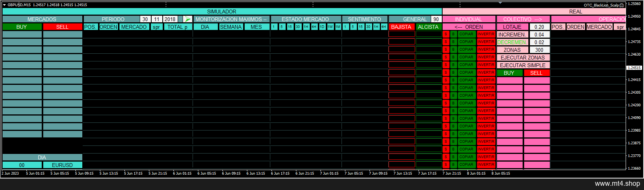
Task: Toggle the 1D timeframe under ESTADO MERCADO
Action: pyautogui.click(x=322, y=27)
